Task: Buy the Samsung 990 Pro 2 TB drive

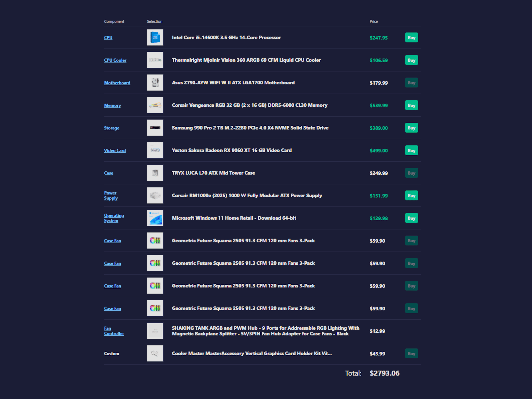Action: 411,128
